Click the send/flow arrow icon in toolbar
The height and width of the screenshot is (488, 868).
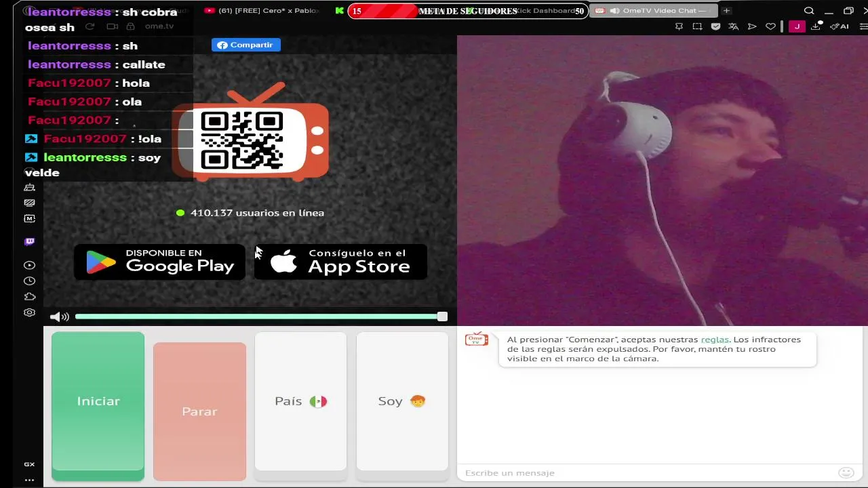coord(752,26)
